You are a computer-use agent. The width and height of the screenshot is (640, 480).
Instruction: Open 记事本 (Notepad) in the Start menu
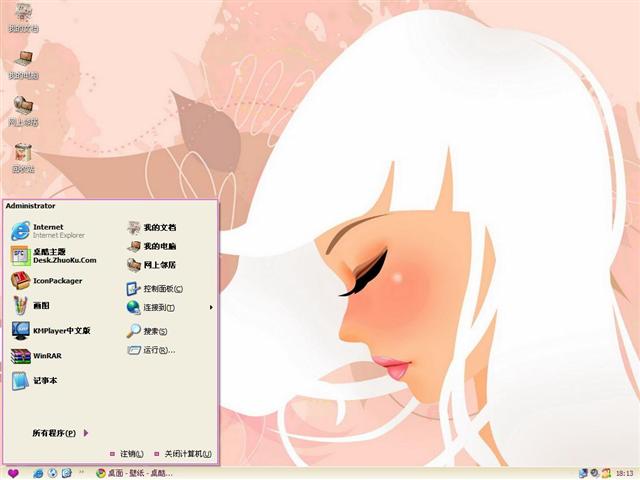(40, 380)
